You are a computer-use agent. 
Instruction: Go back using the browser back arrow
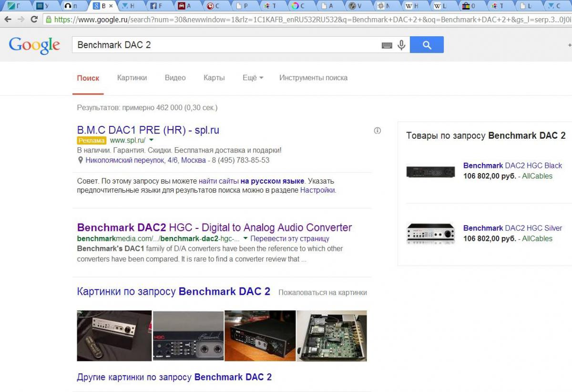click(8, 20)
